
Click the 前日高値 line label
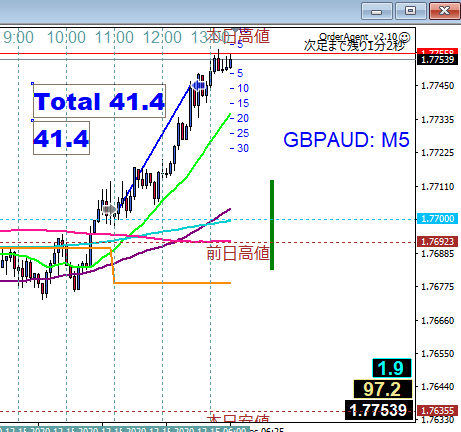(x=238, y=252)
